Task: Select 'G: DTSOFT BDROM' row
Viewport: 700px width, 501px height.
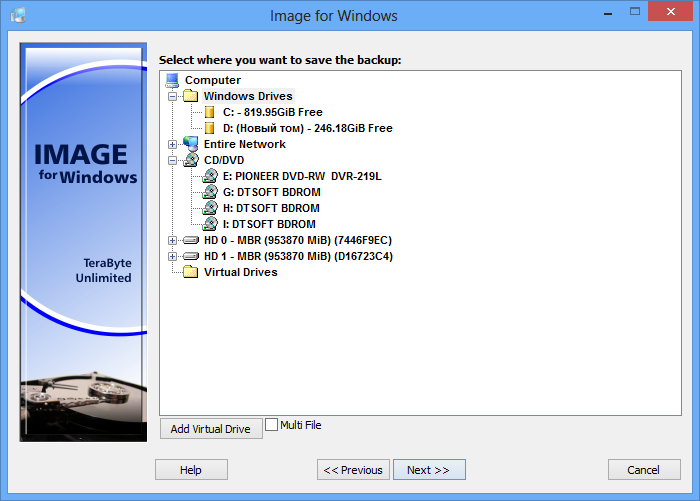Action: point(271,192)
